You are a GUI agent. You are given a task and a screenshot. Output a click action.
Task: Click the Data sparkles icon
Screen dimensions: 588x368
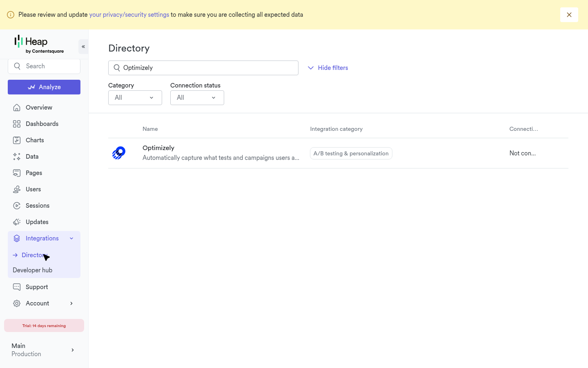(x=17, y=157)
